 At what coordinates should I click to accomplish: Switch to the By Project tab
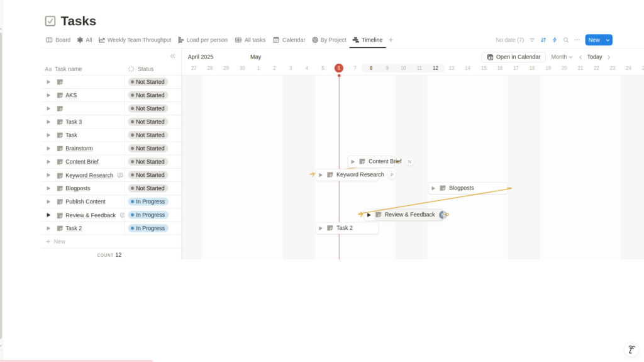(x=329, y=40)
